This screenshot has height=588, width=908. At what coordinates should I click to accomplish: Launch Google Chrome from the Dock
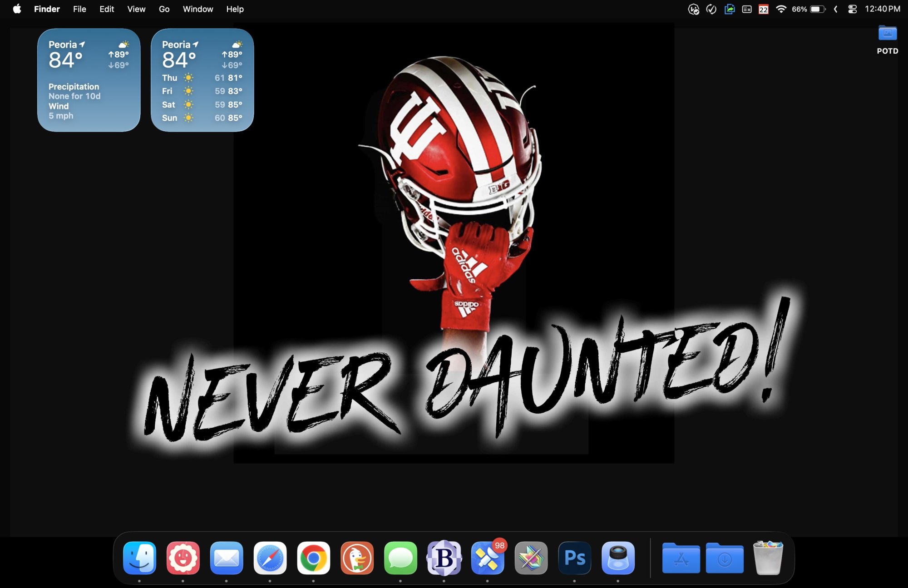[313, 558]
